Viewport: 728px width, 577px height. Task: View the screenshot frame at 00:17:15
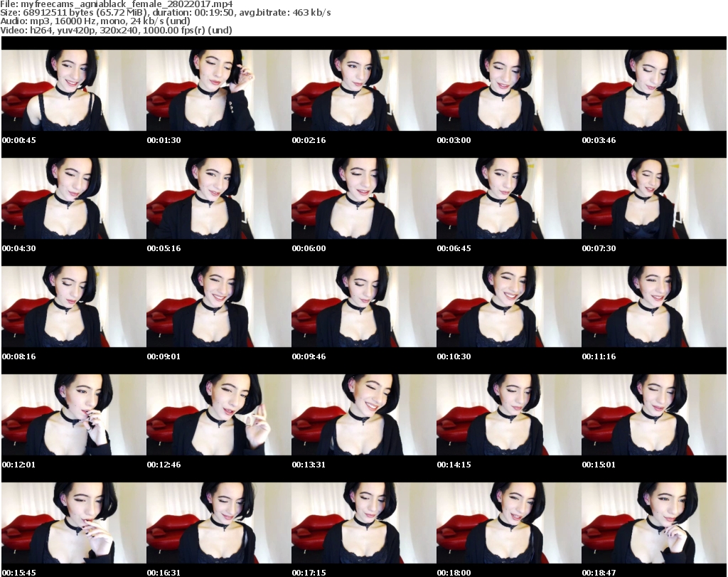pos(364,523)
